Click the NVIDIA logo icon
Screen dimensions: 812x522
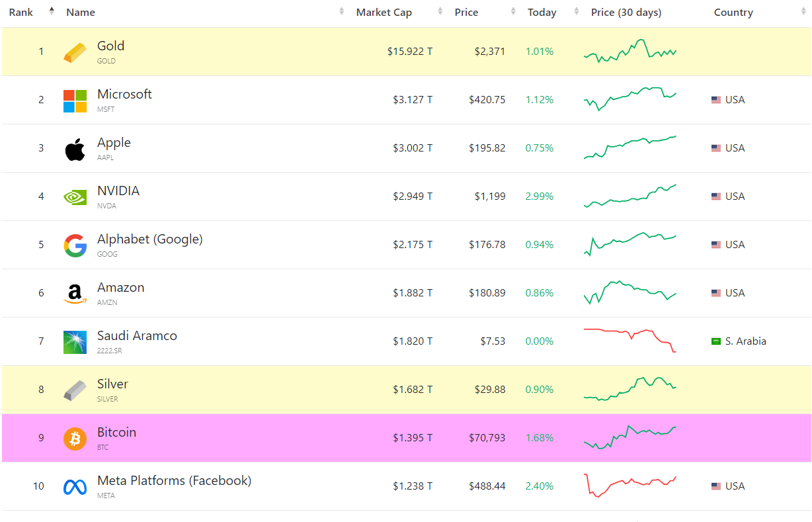pos(75,197)
